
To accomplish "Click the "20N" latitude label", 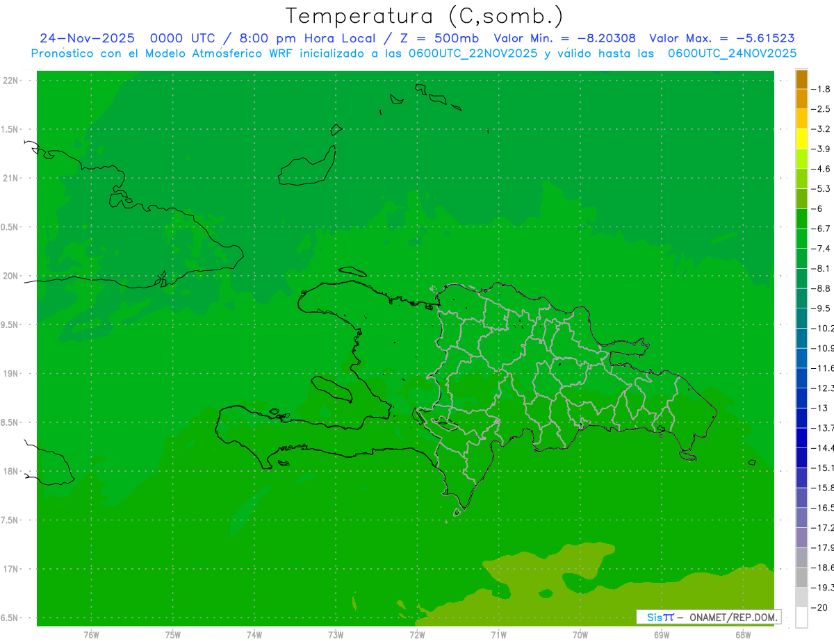I will click(x=11, y=276).
